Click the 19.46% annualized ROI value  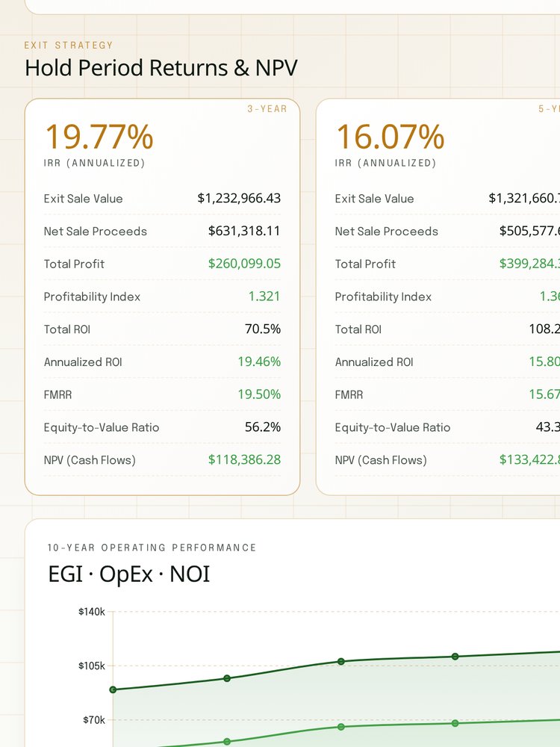pos(259,362)
